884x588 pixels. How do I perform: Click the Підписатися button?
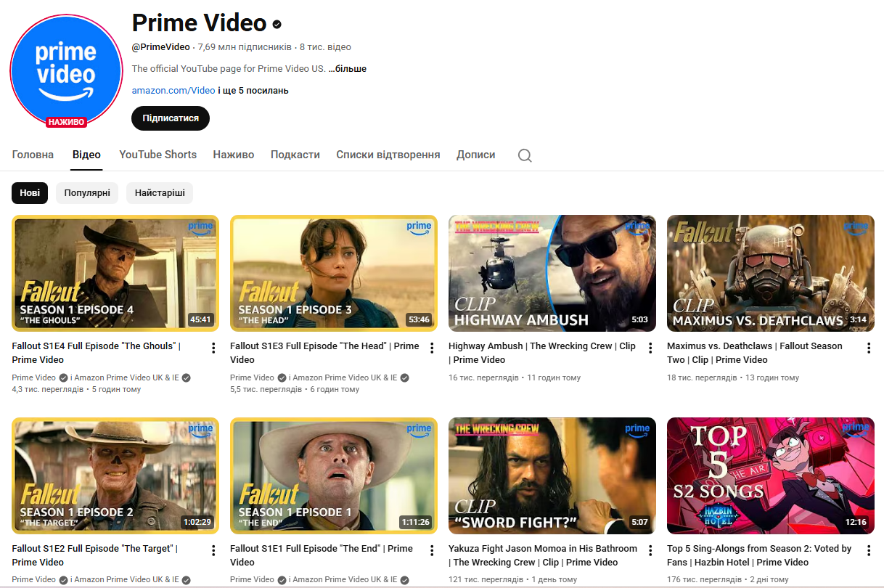click(170, 118)
